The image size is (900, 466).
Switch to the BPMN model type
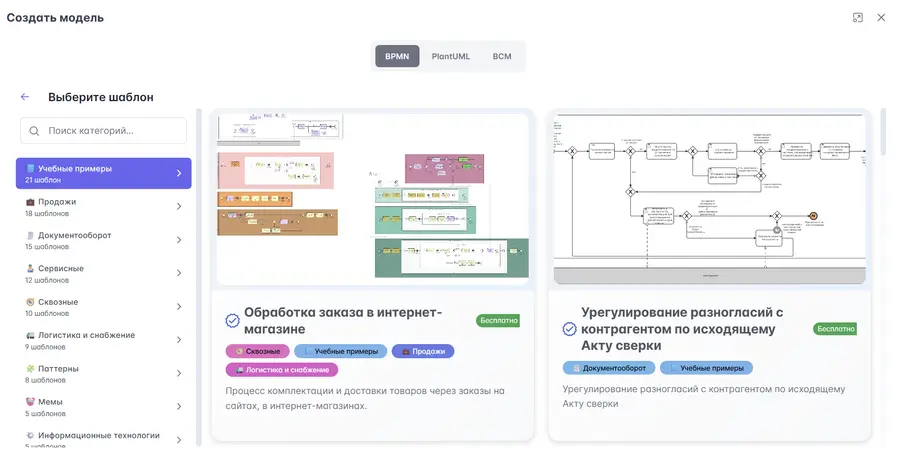397,56
